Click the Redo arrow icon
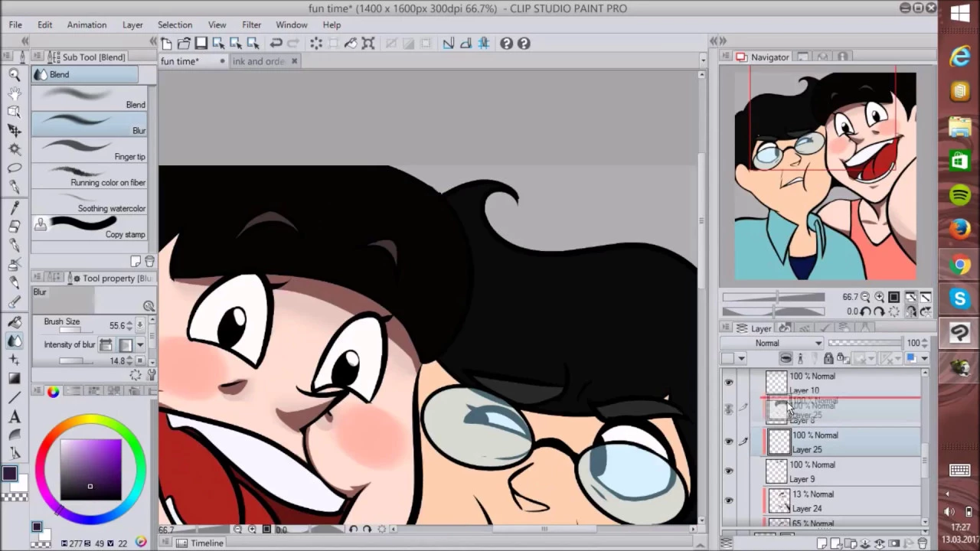 coord(292,44)
